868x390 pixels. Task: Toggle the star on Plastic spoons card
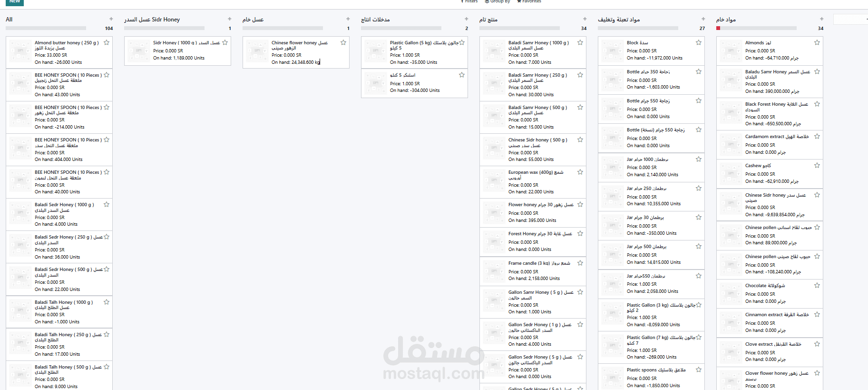click(x=699, y=370)
